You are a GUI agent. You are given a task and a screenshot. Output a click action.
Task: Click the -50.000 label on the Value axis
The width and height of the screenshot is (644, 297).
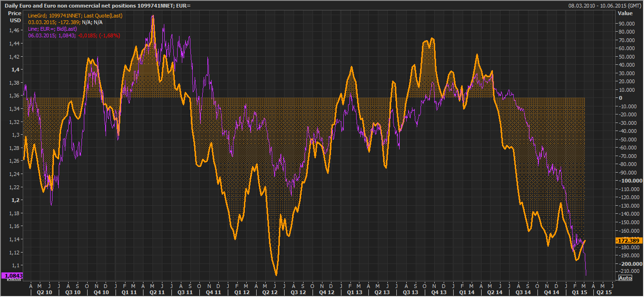click(x=628, y=139)
